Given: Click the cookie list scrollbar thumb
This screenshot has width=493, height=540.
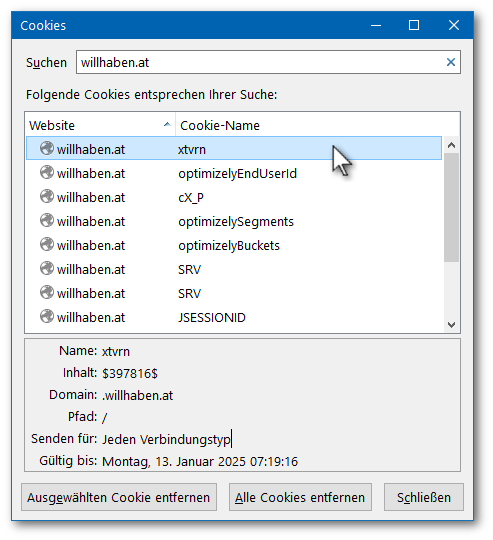Looking at the screenshot, I should point(451,207).
